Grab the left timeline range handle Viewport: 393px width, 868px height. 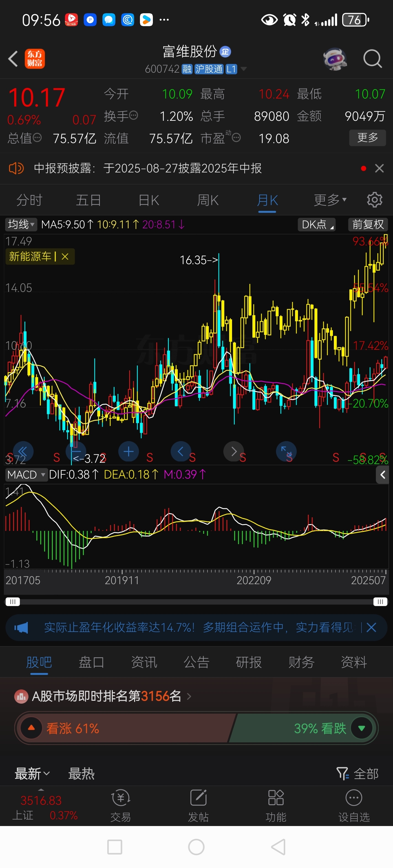tap(13, 602)
